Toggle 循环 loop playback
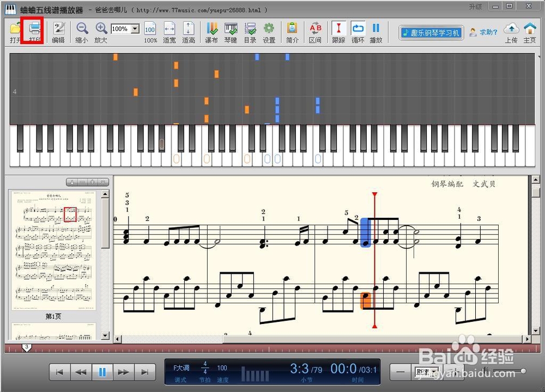Image resolution: width=545 pixels, height=392 pixels. click(x=358, y=32)
